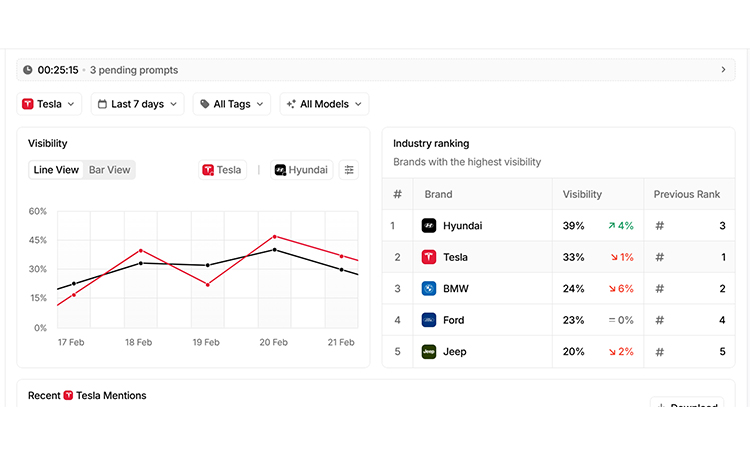Click BMW's 24% visibility value
Viewport: 750px width, 450px height.
pyautogui.click(x=574, y=288)
